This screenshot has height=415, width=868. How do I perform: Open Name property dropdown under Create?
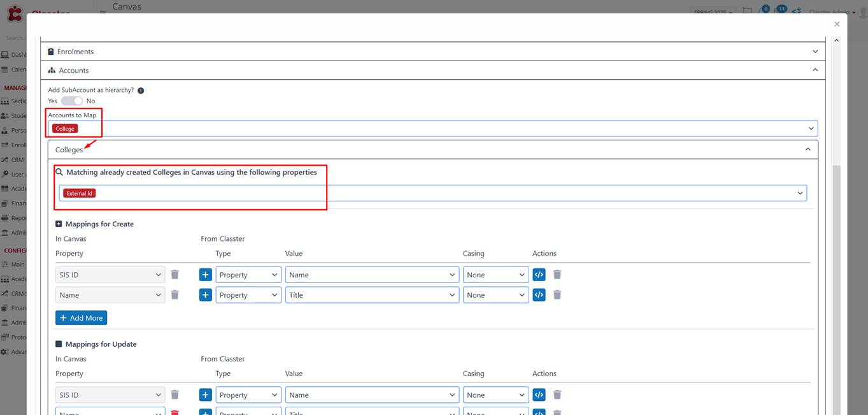coord(110,295)
